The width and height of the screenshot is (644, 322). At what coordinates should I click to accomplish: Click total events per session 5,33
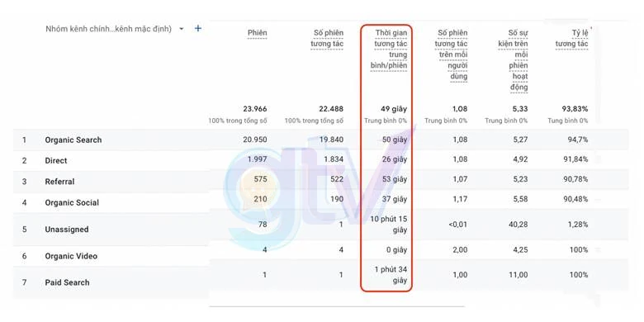[x=520, y=109]
